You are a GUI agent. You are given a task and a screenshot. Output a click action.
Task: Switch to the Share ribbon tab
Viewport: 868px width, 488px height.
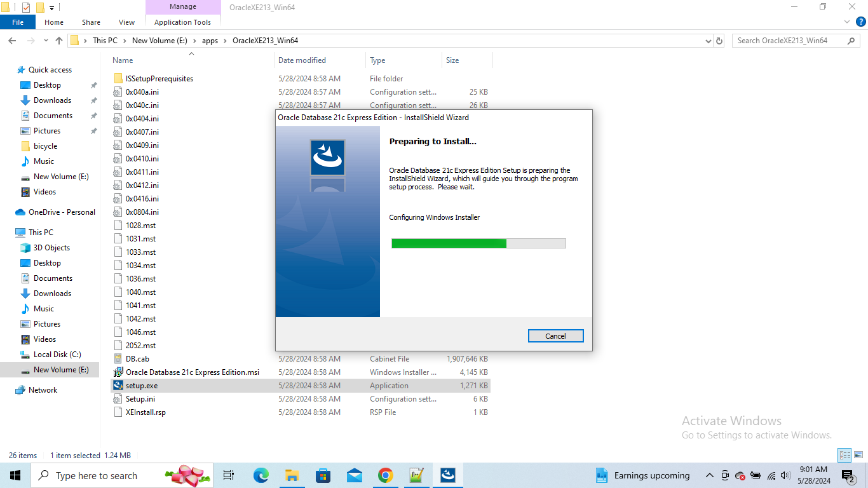(x=91, y=22)
